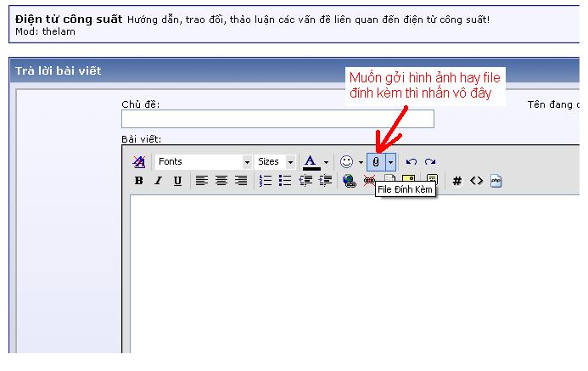The height and width of the screenshot is (371, 588).
Task: Open the Sizes dropdown
Action: click(x=275, y=161)
